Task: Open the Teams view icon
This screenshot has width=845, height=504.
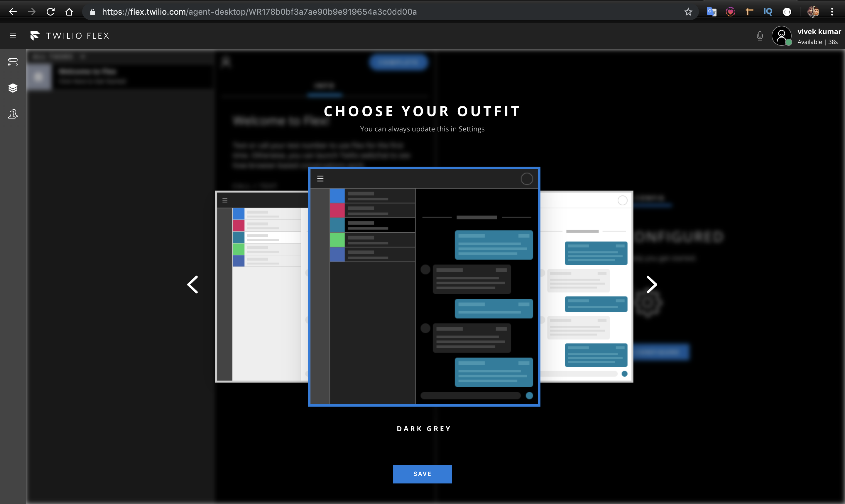Action: [13, 114]
